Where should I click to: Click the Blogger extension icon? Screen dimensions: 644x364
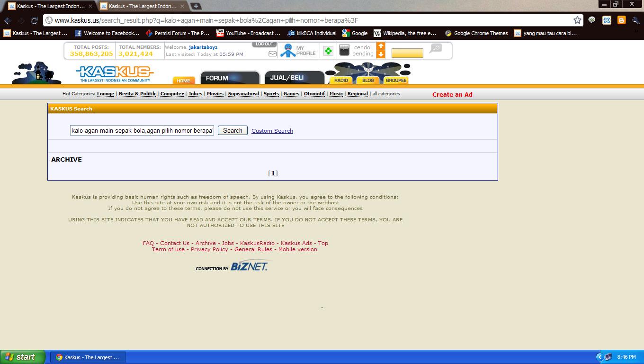(x=621, y=20)
